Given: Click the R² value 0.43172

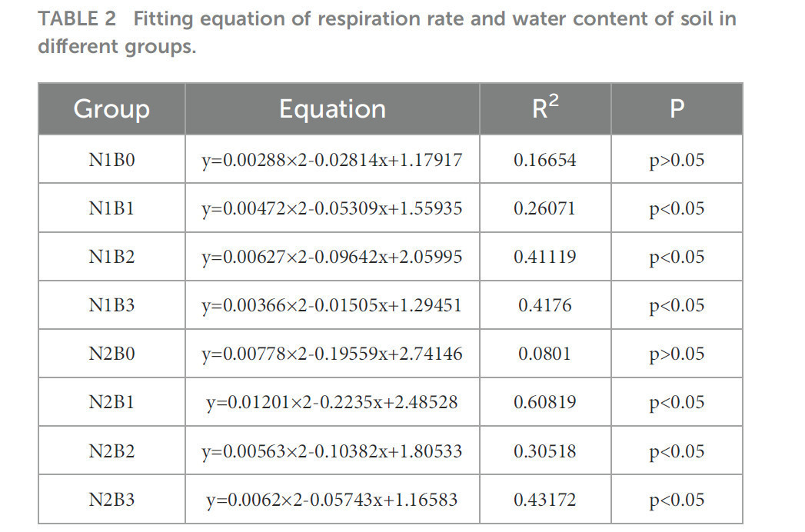Looking at the screenshot, I should (544, 500).
